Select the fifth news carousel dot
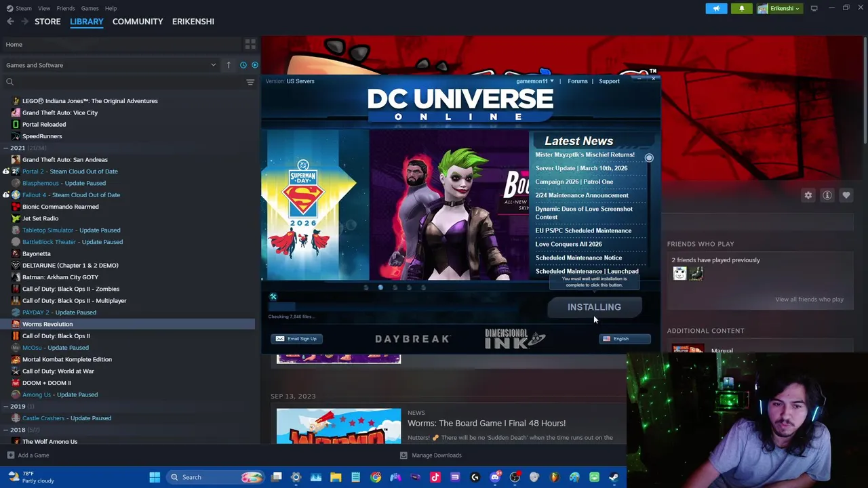The height and width of the screenshot is (488, 868). coord(423,287)
